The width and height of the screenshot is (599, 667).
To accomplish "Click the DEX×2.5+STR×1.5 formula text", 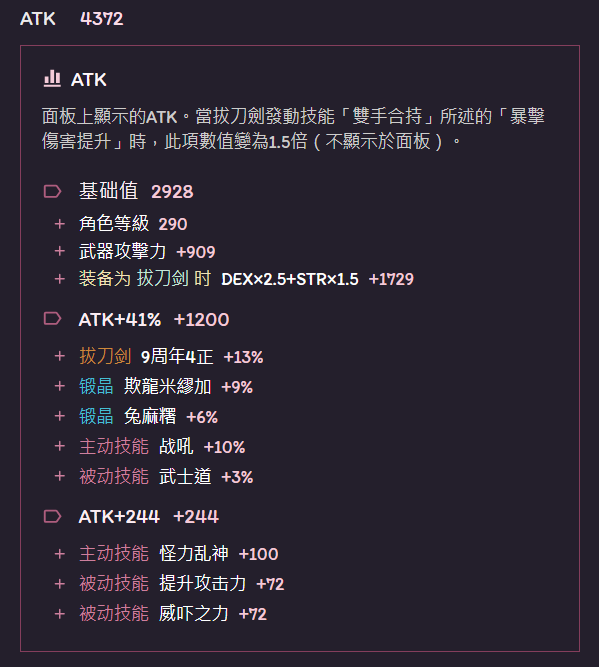I will point(290,279).
